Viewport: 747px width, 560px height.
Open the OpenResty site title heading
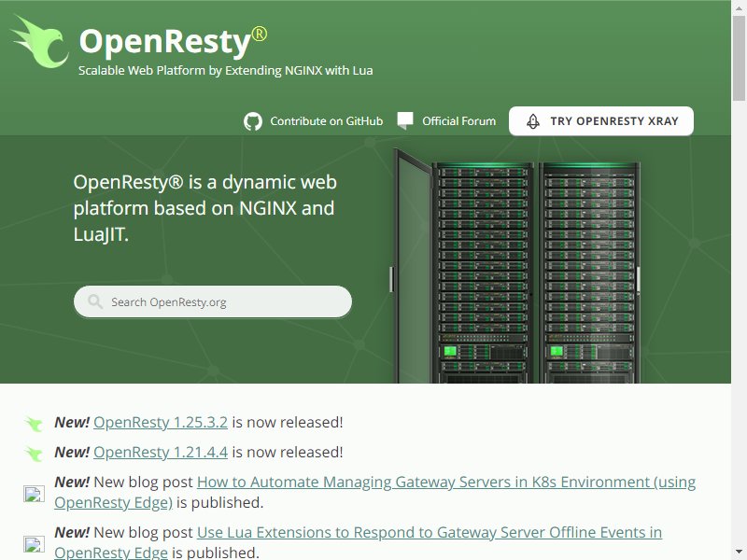pos(173,41)
